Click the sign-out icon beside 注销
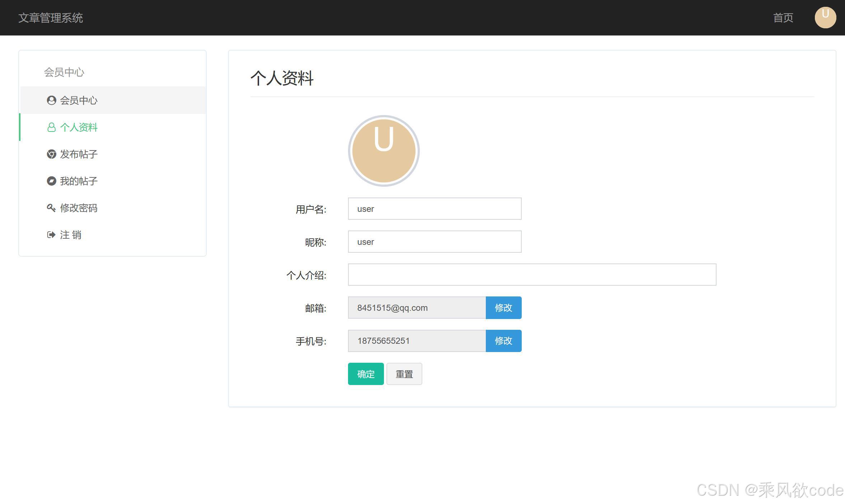The width and height of the screenshot is (845, 504). [x=51, y=235]
